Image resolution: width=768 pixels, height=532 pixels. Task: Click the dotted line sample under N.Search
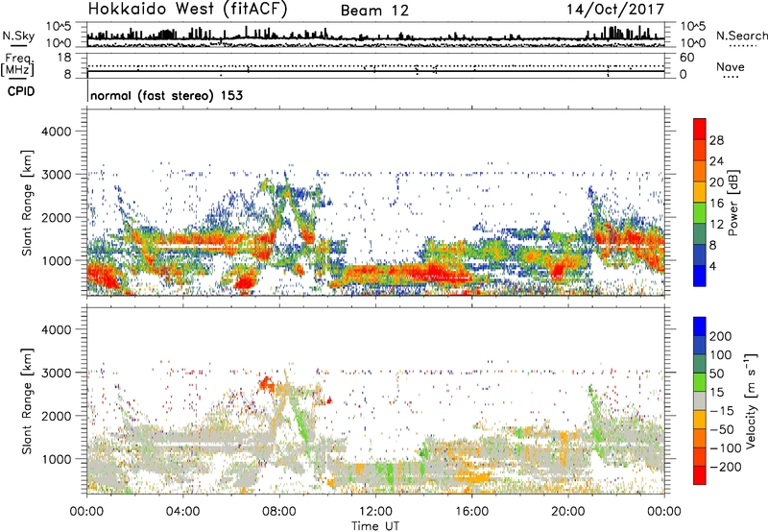(x=743, y=46)
